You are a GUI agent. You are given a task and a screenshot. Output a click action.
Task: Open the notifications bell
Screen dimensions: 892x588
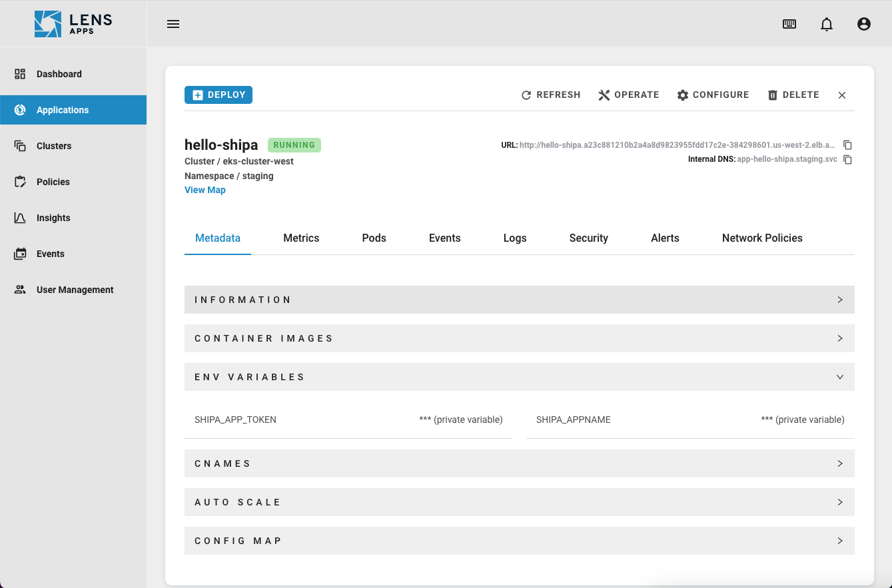[827, 24]
